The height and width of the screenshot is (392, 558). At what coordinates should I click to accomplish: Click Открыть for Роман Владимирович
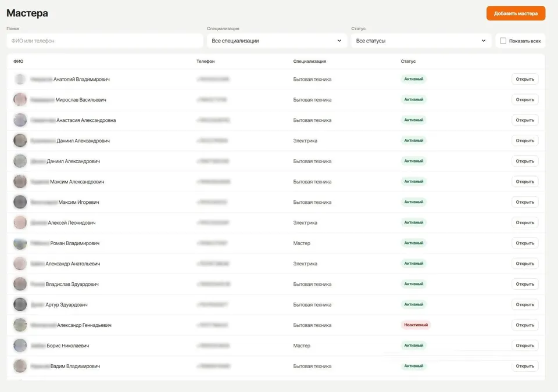525,243
